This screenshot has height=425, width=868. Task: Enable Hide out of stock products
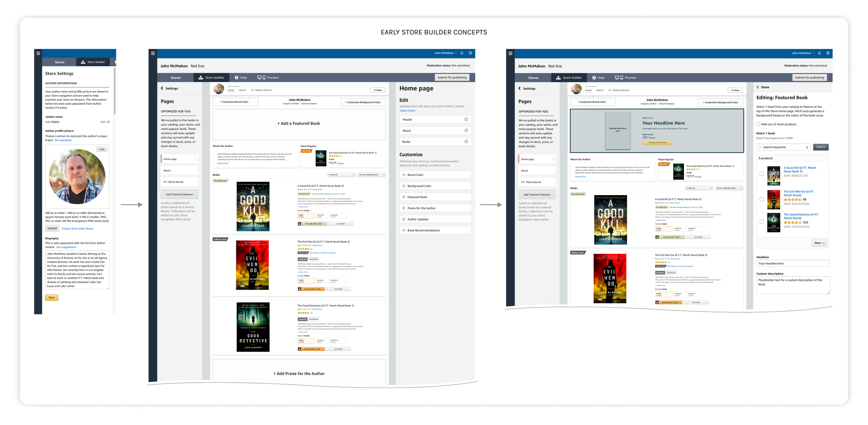pyautogui.click(x=758, y=124)
